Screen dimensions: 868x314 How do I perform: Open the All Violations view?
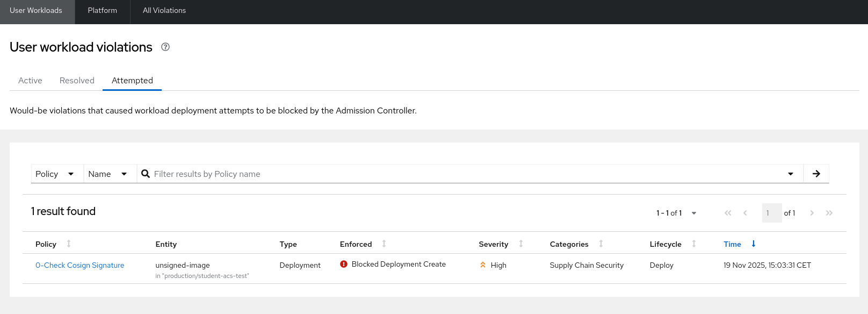click(x=164, y=11)
